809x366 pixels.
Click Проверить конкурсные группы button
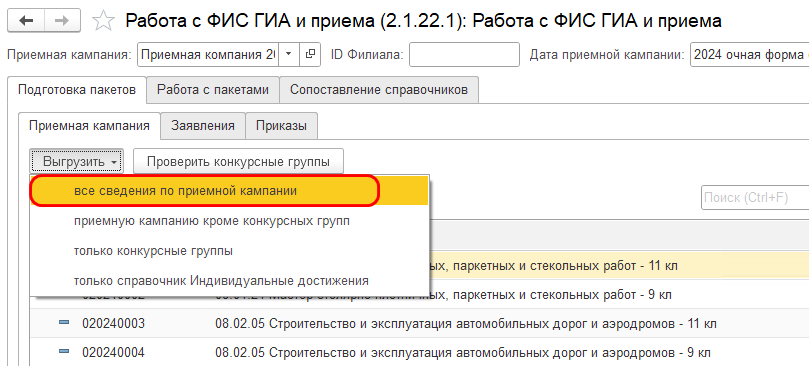coord(238,162)
